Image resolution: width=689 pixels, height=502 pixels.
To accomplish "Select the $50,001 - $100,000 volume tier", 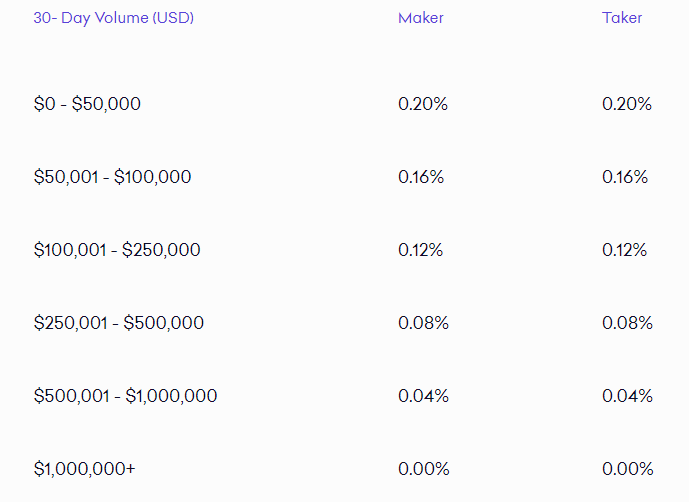I will (x=112, y=177).
